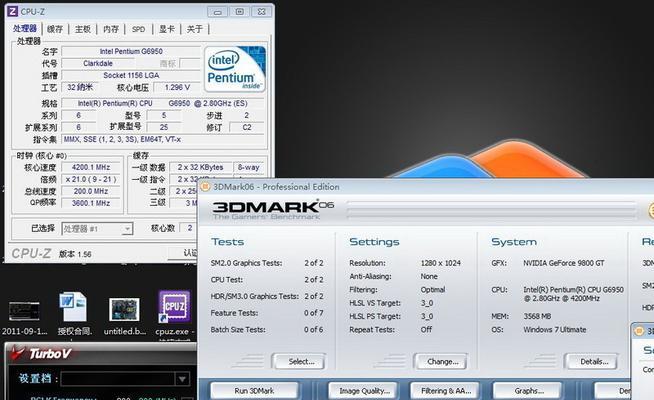The width and height of the screenshot is (654, 400).
Task: Click the CPU-Z title bar logo icon
Action: coord(13,11)
